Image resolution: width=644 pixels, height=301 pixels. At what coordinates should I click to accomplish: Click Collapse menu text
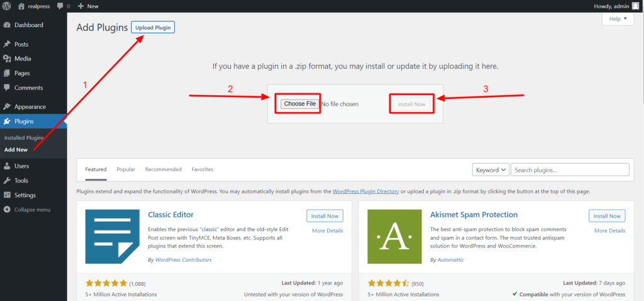click(33, 210)
